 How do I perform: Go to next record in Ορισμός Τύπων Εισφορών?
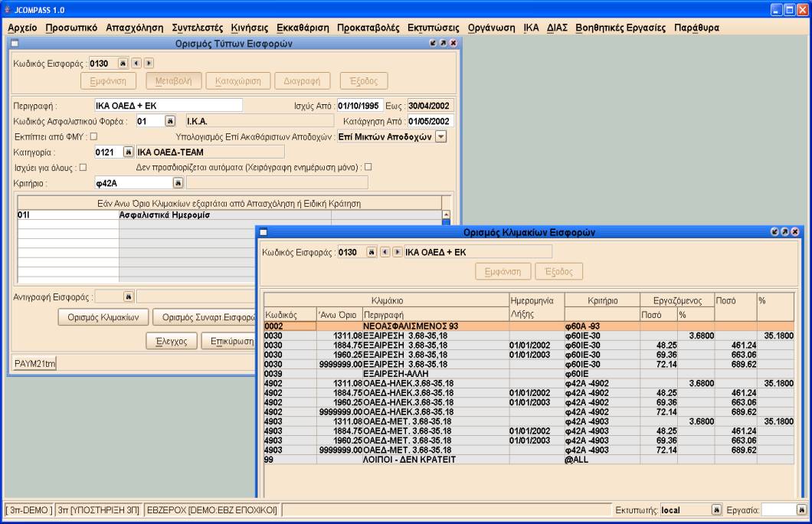coord(149,63)
